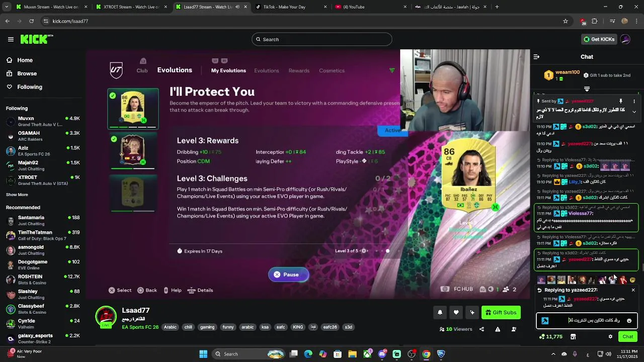Click the moderator badge in chat input
644x362 pixels.
545,321
